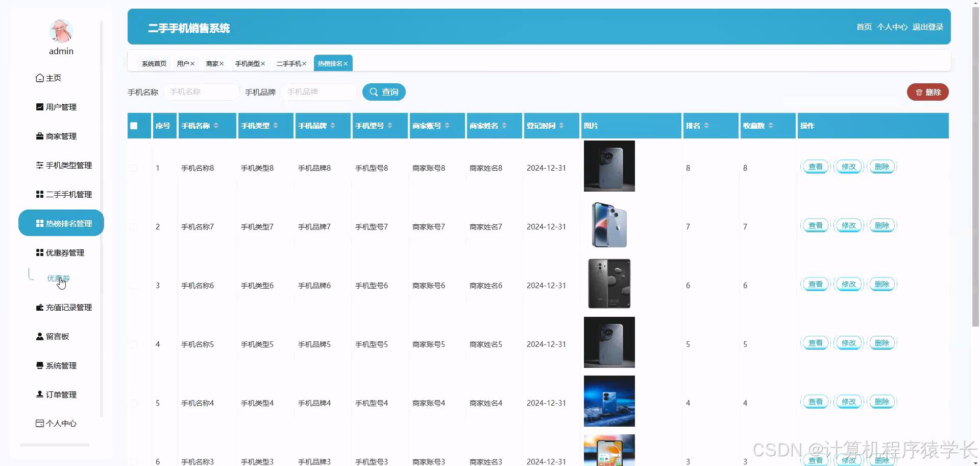This screenshot has width=980, height=466.
Task: Sort the table by 手机型号 column
Action: tap(390, 126)
